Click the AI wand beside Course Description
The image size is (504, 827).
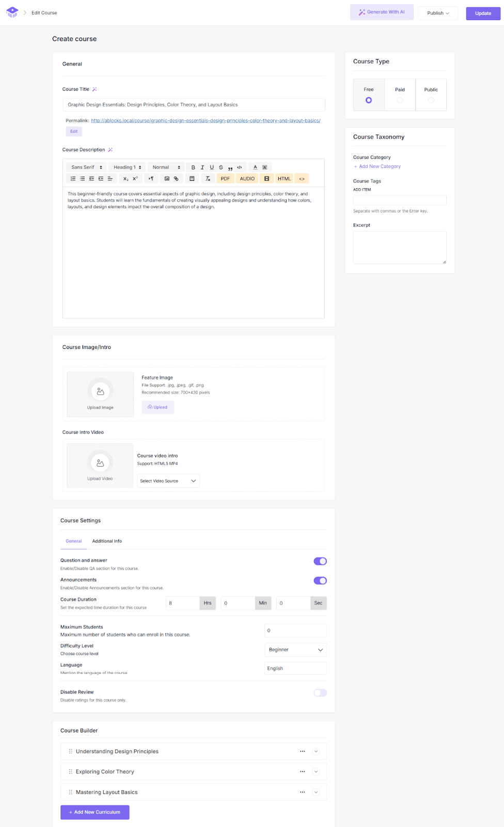(x=110, y=150)
